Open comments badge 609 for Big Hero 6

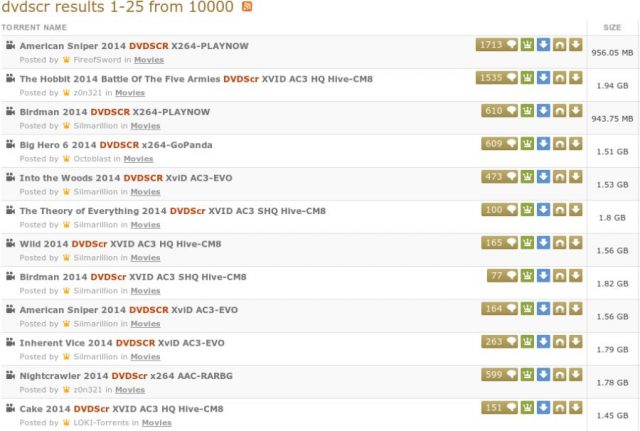point(499,144)
